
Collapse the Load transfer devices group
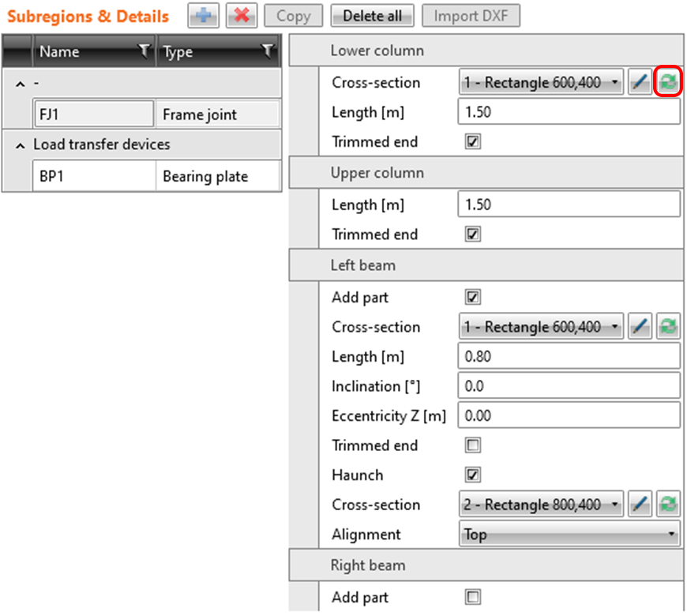click(20, 145)
